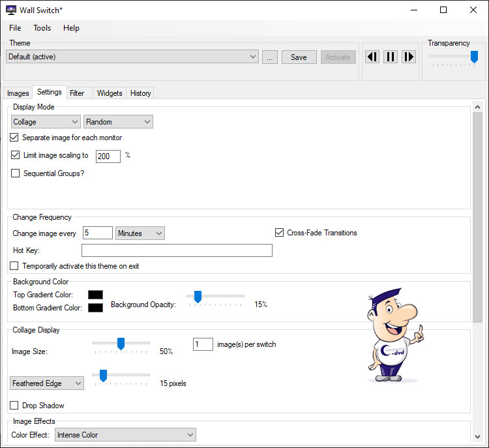Viewport: 489px width, 448px height.
Task: Click the Bottom Gradient Color swatch
Action: click(x=95, y=308)
